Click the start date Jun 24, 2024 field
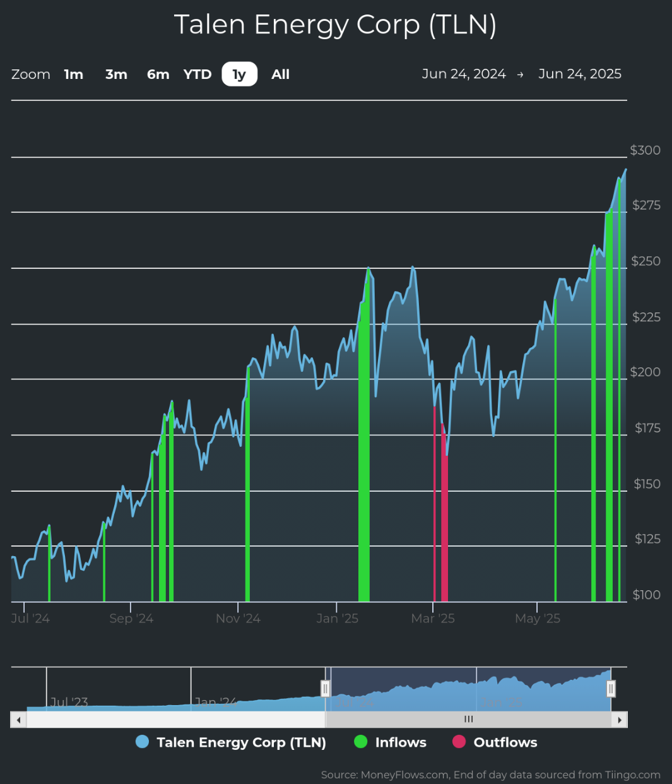Screen dimensions: 672x784 pos(464,74)
